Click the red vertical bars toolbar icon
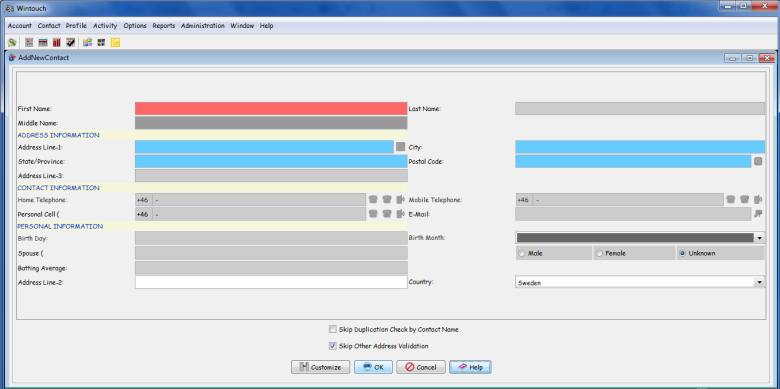This screenshot has width=780, height=389. 57,43
